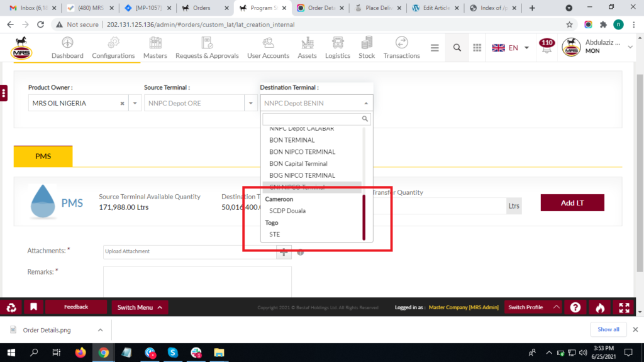This screenshot has height=362, width=644.
Task: Bookmark this page with the star icon
Action: [x=569, y=25]
